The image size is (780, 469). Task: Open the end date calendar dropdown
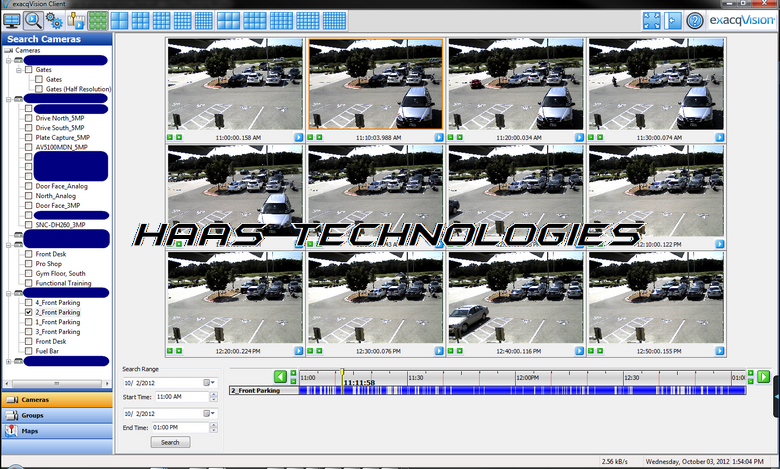pyautogui.click(x=209, y=414)
